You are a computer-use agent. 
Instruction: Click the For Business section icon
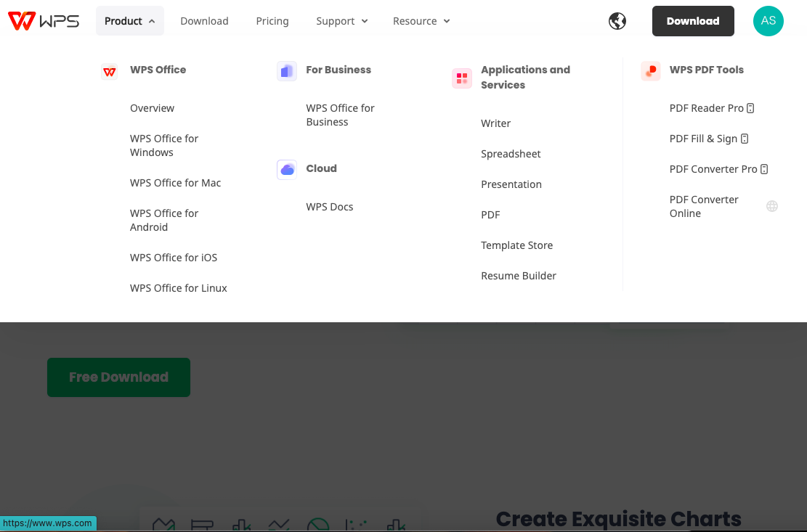pos(287,71)
